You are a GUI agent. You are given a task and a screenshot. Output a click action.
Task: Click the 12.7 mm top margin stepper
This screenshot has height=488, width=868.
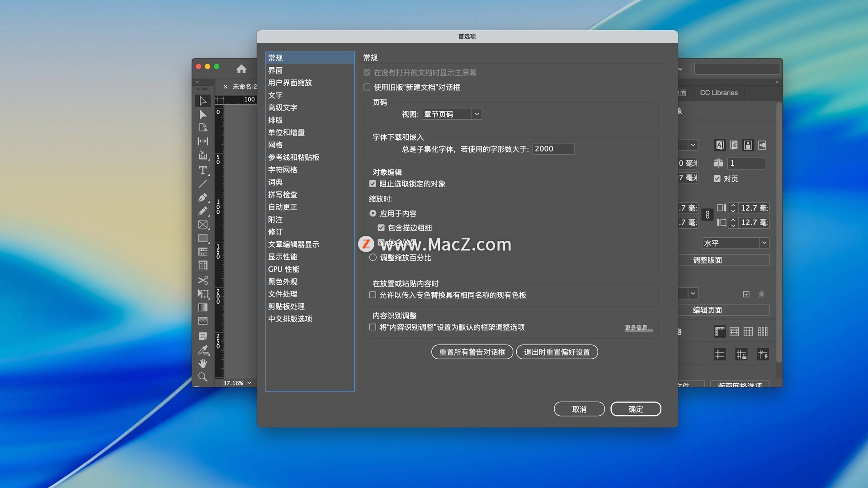(x=733, y=208)
